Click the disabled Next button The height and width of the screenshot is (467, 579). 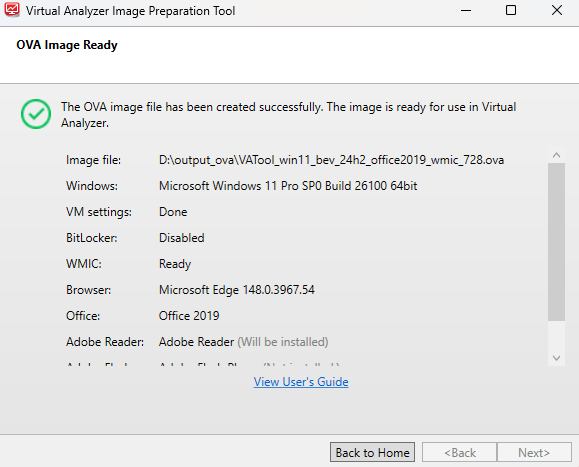(534, 452)
